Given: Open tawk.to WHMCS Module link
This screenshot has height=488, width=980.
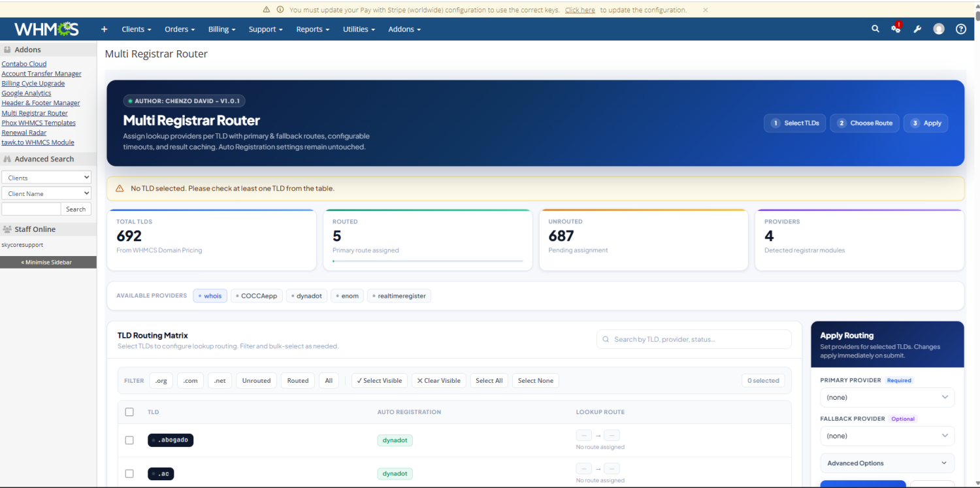Looking at the screenshot, I should point(38,142).
